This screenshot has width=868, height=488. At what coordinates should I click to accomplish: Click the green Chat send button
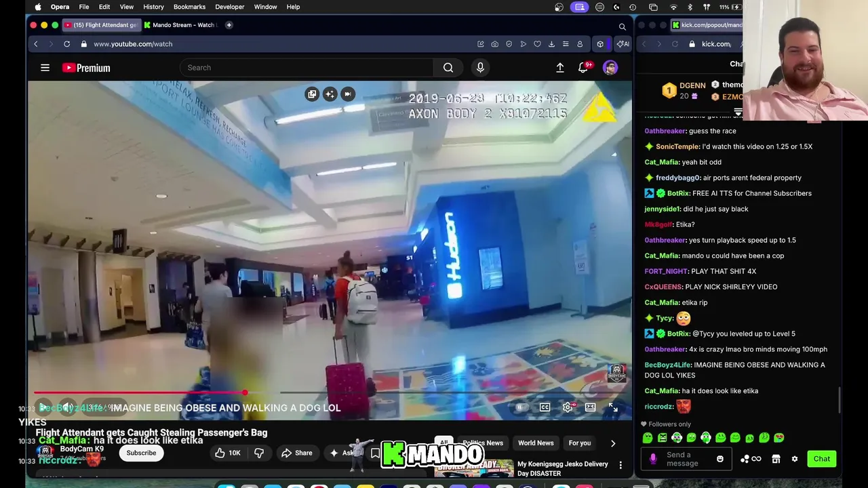(x=822, y=459)
